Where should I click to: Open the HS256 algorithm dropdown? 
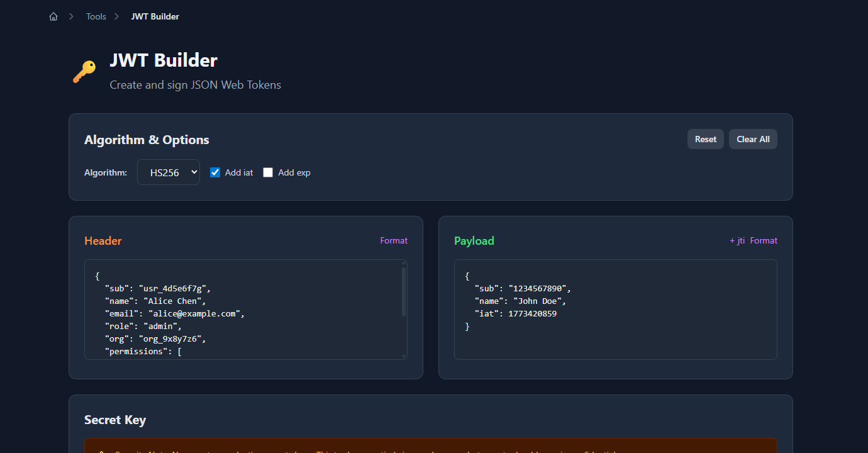coord(169,172)
